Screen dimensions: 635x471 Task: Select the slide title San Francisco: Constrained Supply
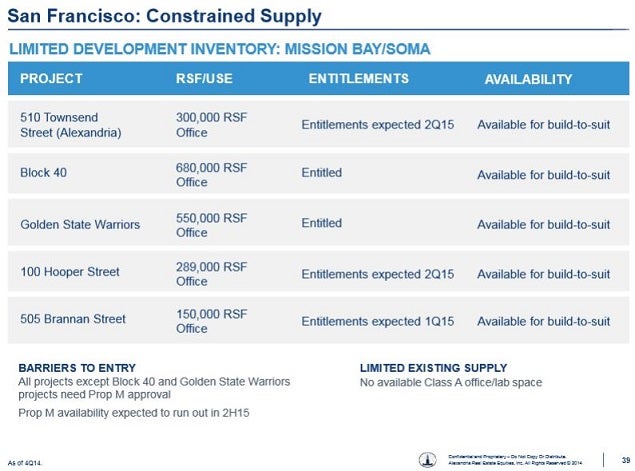164,16
